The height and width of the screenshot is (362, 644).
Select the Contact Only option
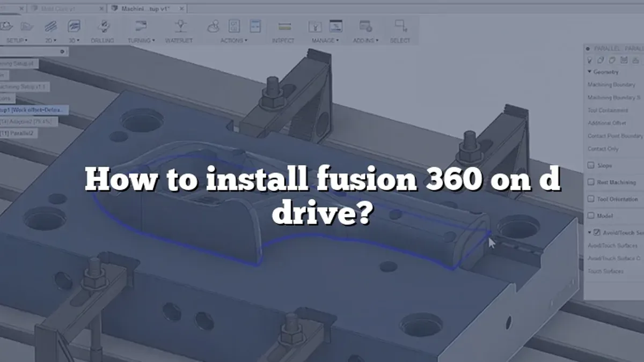point(603,149)
